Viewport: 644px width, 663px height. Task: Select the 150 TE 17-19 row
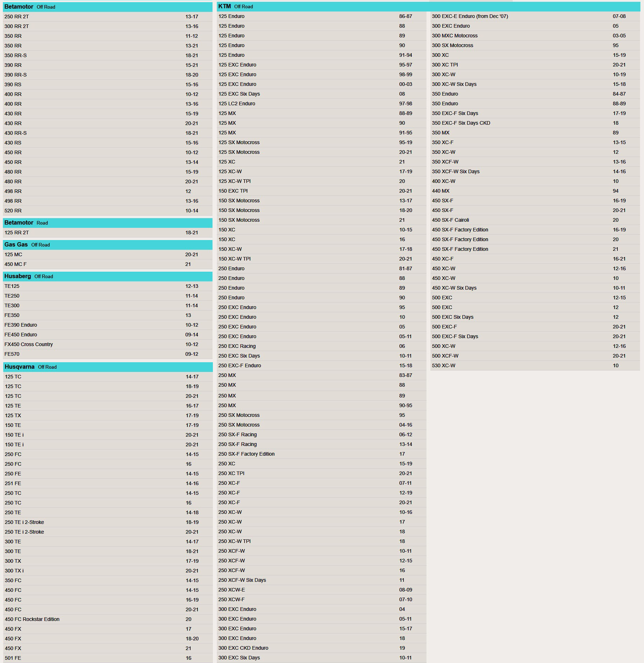click(x=108, y=425)
